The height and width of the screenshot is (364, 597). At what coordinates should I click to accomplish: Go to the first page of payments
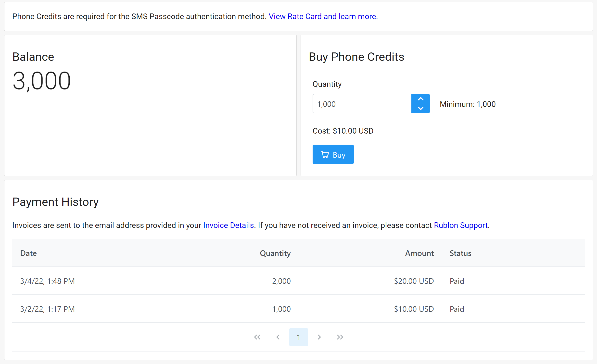click(257, 337)
